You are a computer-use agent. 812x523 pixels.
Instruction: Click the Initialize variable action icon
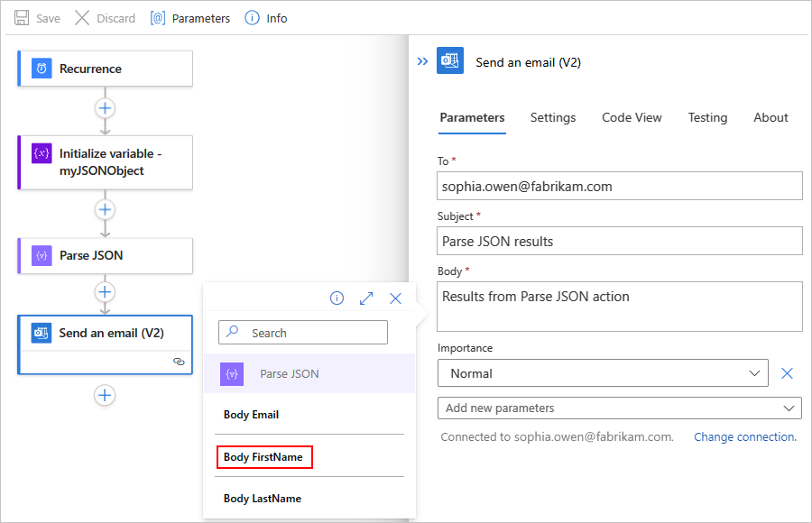pos(42,153)
